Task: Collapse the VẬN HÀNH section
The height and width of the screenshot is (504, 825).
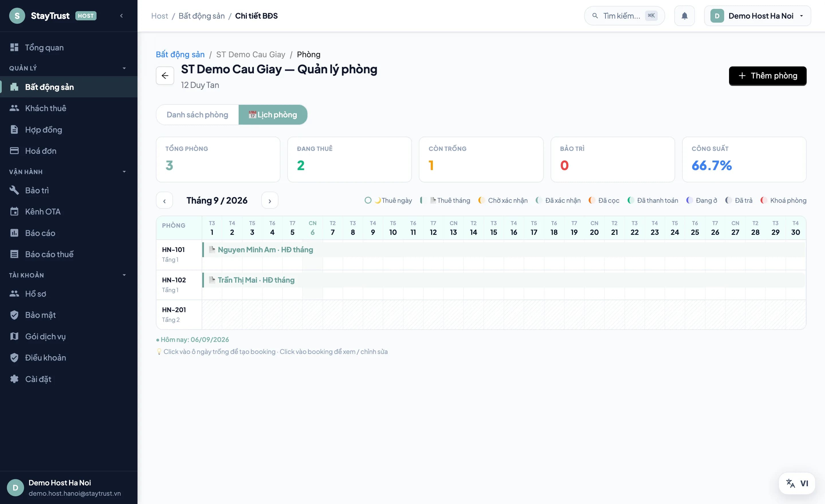Action: point(124,172)
